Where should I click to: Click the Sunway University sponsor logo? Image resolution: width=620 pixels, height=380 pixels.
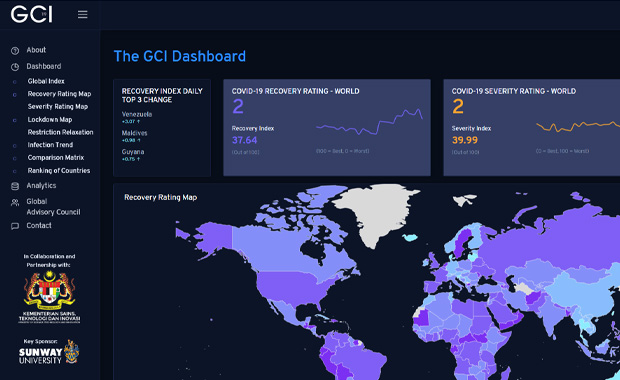coord(49,352)
